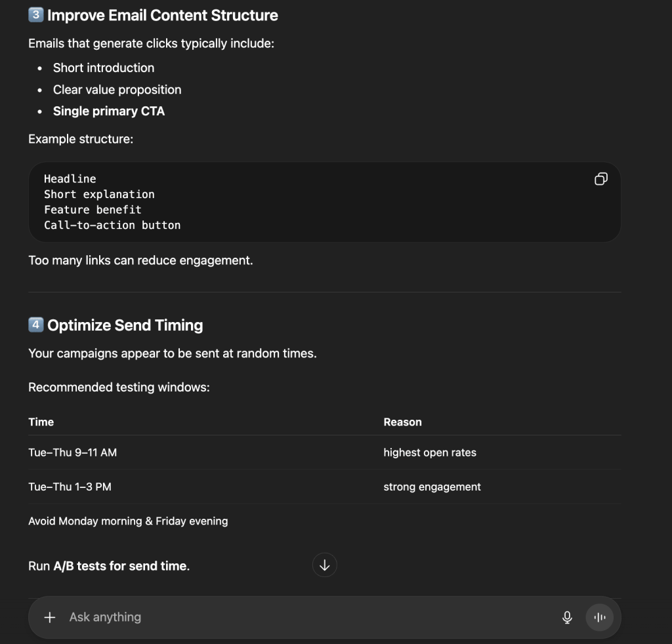This screenshot has height=644, width=672.
Task: Click the Single primary CTA bullet
Action: click(109, 111)
